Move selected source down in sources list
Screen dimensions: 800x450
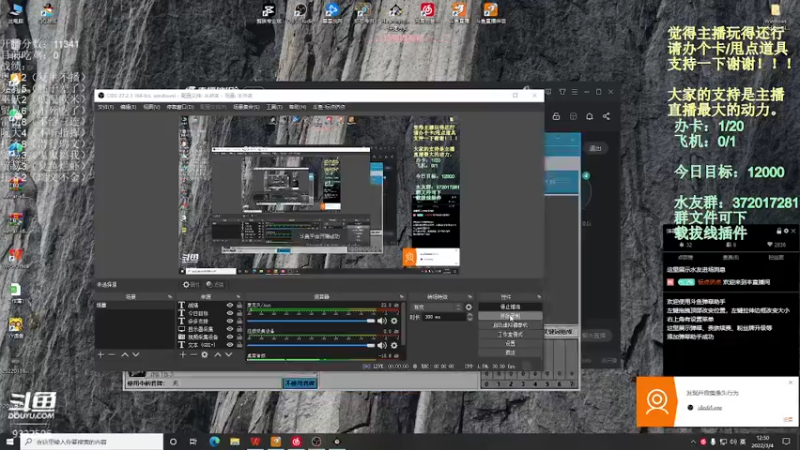(x=229, y=355)
